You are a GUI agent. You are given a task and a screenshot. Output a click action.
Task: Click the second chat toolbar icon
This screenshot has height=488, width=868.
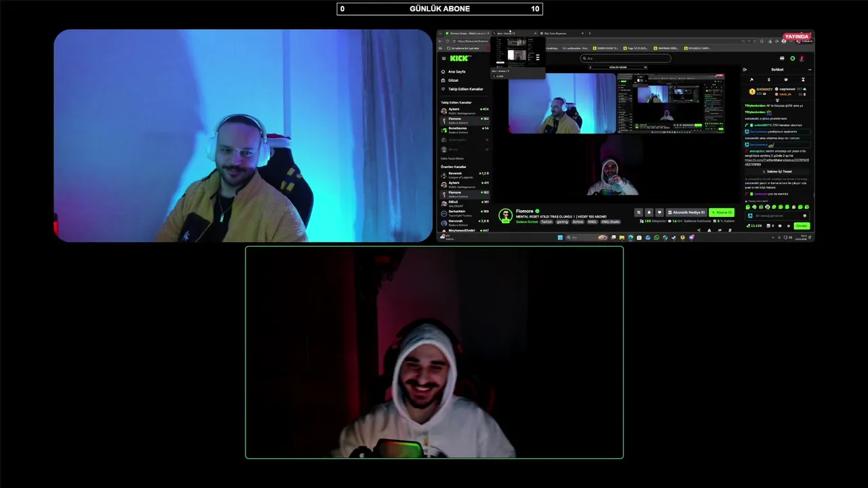769,80
